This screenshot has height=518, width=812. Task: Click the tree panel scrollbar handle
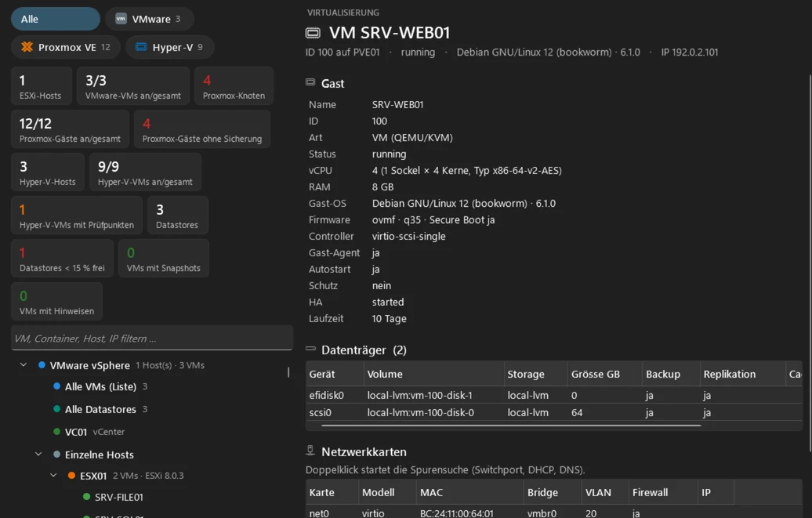[x=288, y=372]
